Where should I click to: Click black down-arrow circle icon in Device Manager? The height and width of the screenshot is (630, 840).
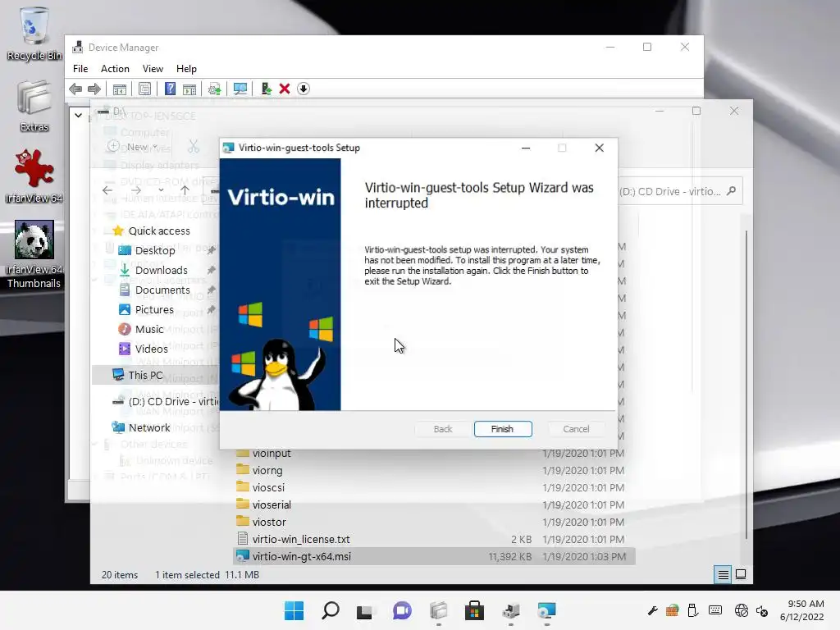(304, 89)
